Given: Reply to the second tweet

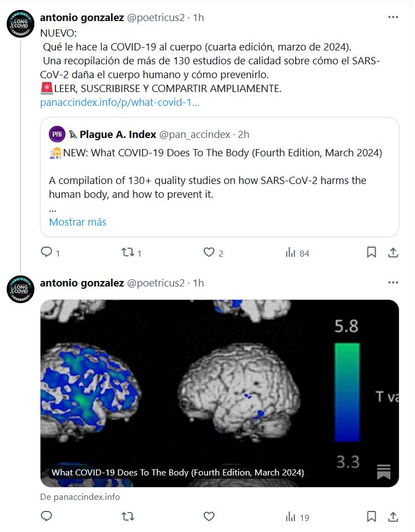Looking at the screenshot, I should (x=47, y=516).
